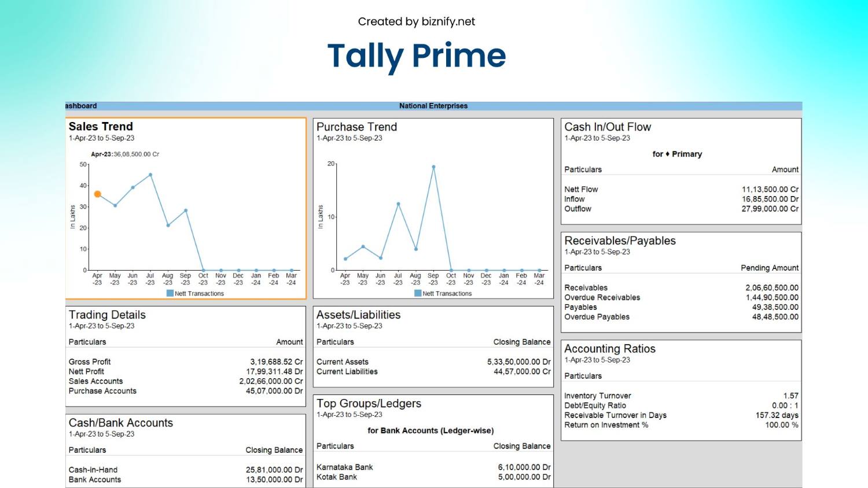Select the Payables row
The height and width of the screenshot is (488, 868).
(681, 308)
